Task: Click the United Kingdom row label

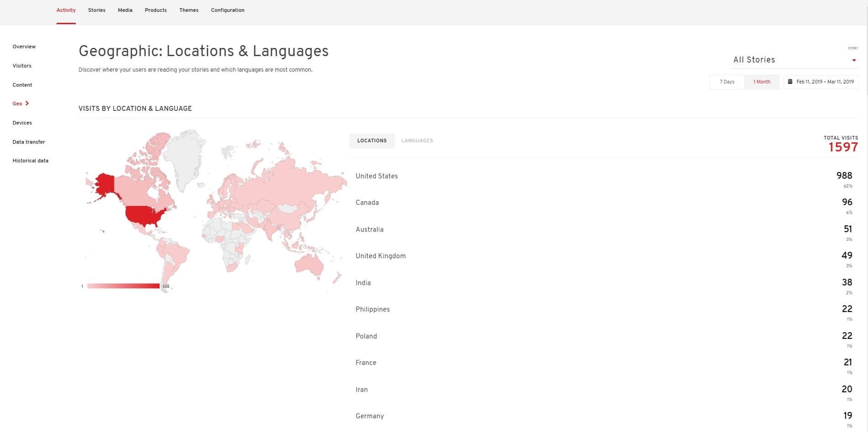Action: (381, 256)
